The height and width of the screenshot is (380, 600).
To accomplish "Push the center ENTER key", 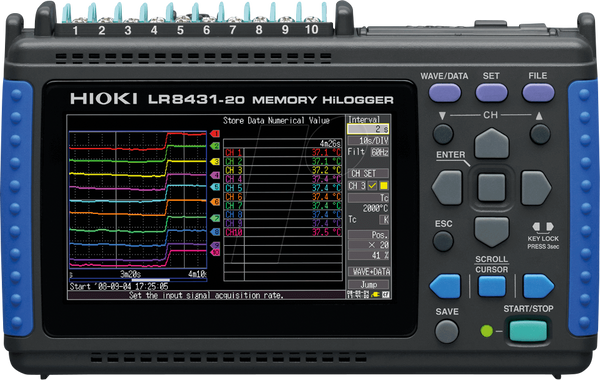I will [491, 188].
